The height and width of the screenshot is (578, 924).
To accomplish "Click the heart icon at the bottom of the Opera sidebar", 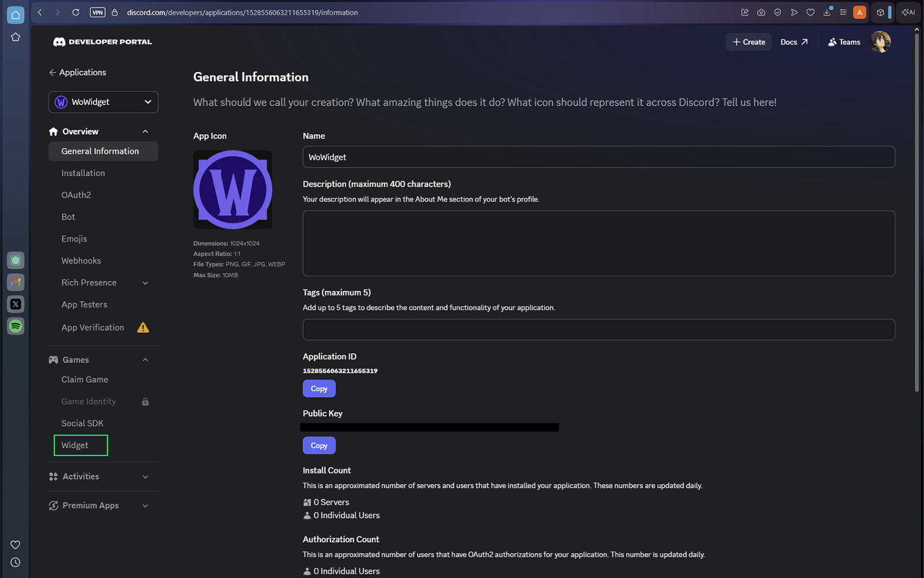I will [16, 544].
